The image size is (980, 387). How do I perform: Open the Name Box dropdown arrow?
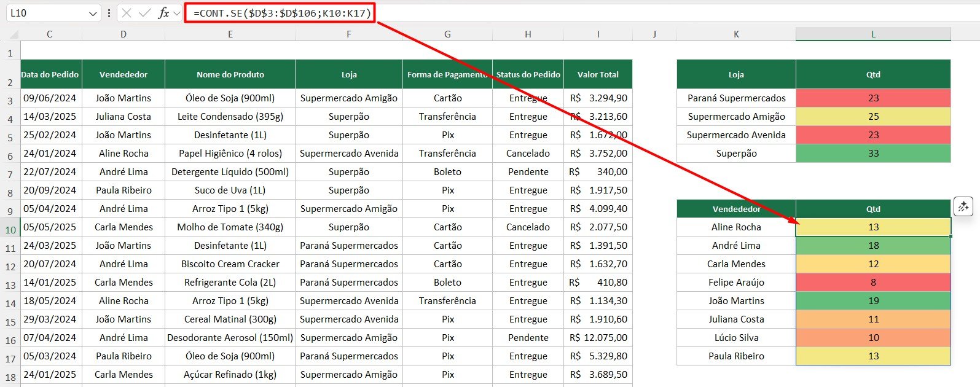[x=93, y=14]
